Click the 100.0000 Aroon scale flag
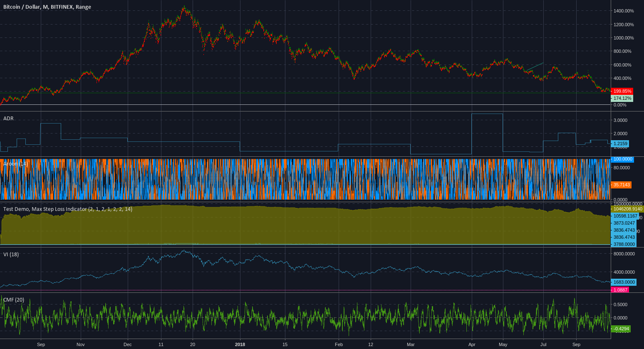 (622, 159)
